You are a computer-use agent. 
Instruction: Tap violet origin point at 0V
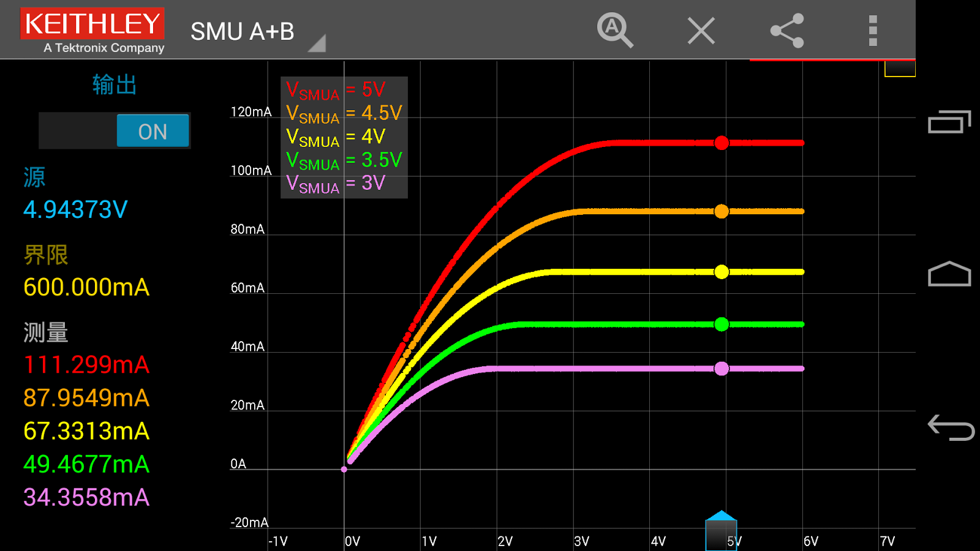point(344,470)
